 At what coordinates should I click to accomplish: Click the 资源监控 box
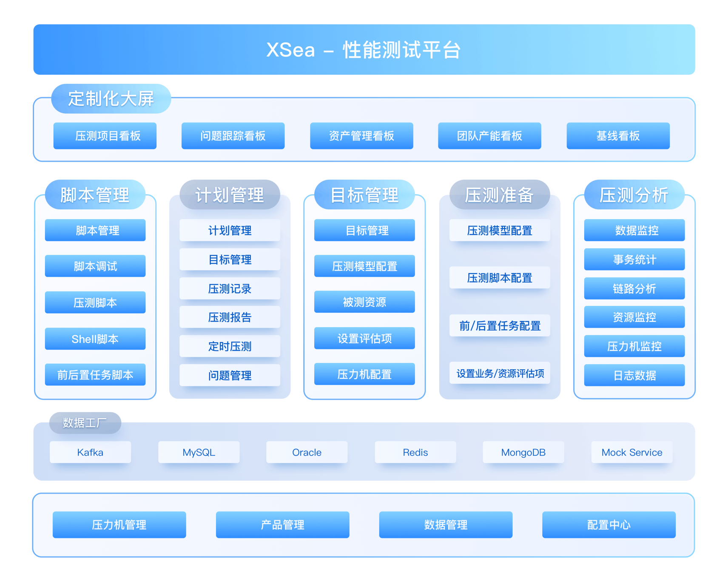click(634, 317)
